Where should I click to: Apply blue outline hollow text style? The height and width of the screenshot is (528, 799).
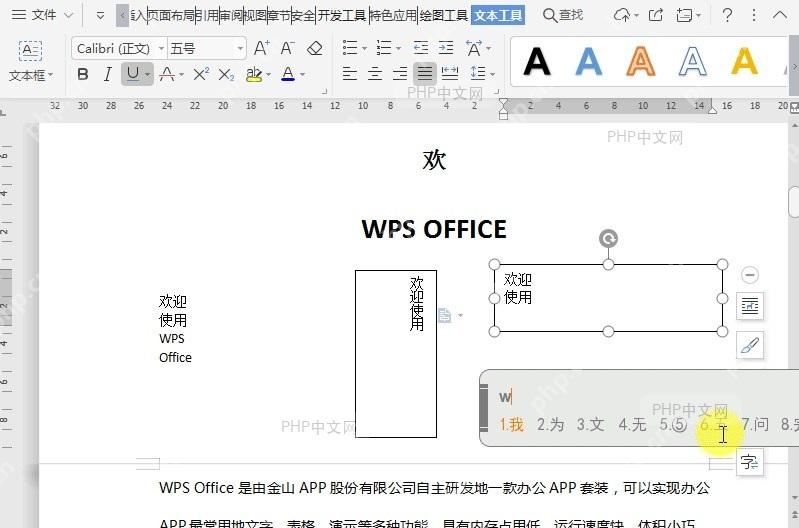click(693, 62)
